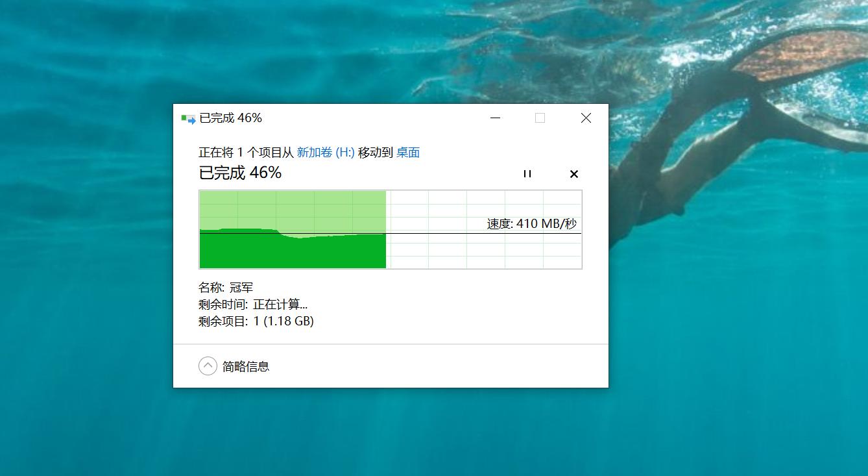The height and width of the screenshot is (476, 868).
Task: Click the pause icon above the progress graph
Action: point(527,173)
